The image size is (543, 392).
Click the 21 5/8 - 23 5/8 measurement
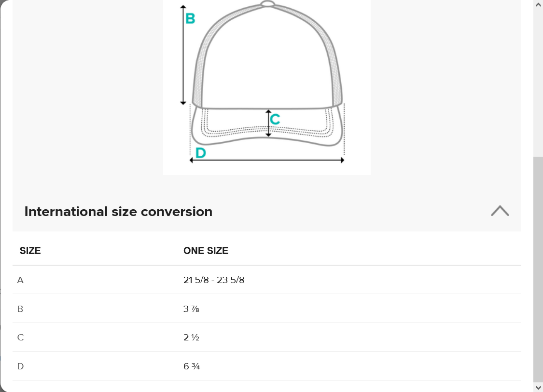point(214,280)
